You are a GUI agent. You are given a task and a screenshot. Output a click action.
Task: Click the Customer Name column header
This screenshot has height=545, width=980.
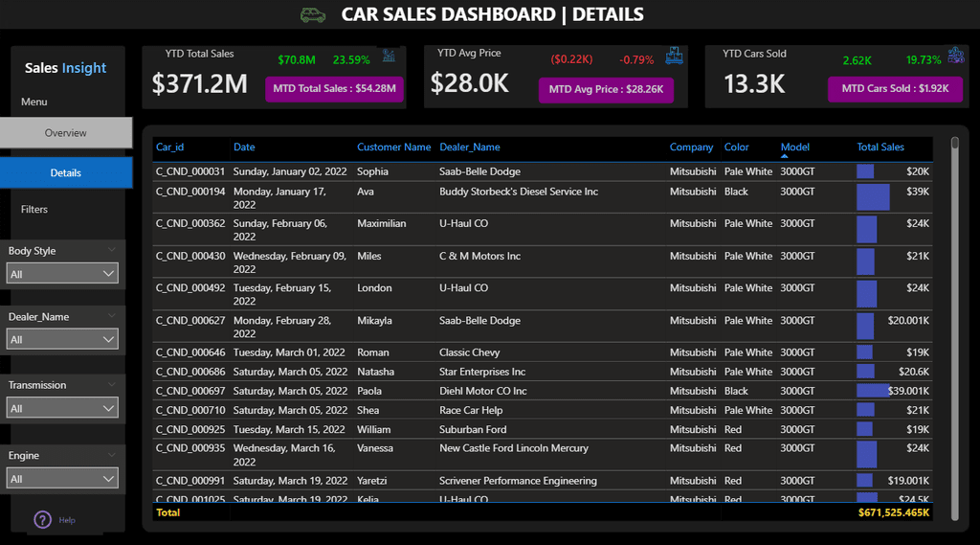tap(393, 148)
